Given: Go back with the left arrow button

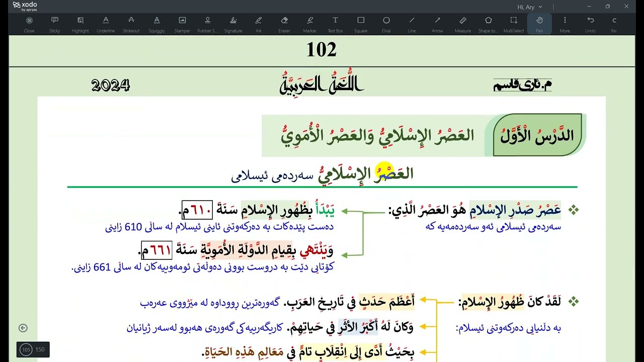Looking at the screenshot, I should pyautogui.click(x=23, y=328).
